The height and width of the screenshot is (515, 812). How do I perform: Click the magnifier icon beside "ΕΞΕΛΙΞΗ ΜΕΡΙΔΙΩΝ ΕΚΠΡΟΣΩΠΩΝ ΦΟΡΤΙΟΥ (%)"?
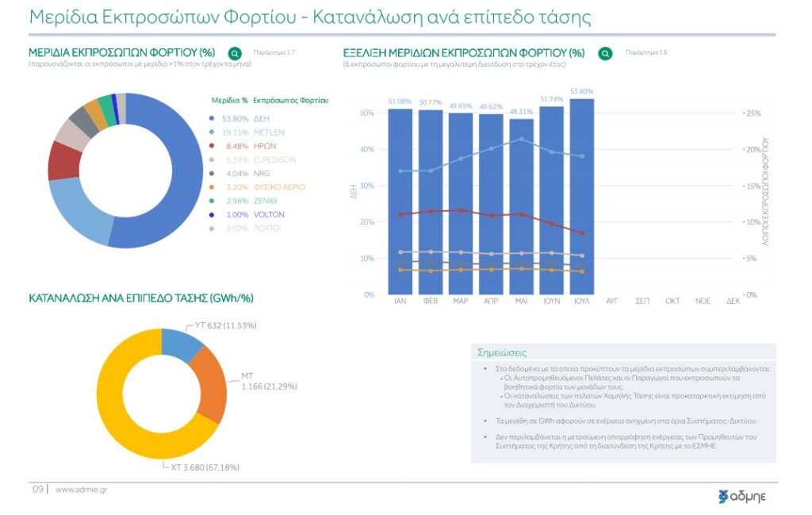(x=605, y=53)
